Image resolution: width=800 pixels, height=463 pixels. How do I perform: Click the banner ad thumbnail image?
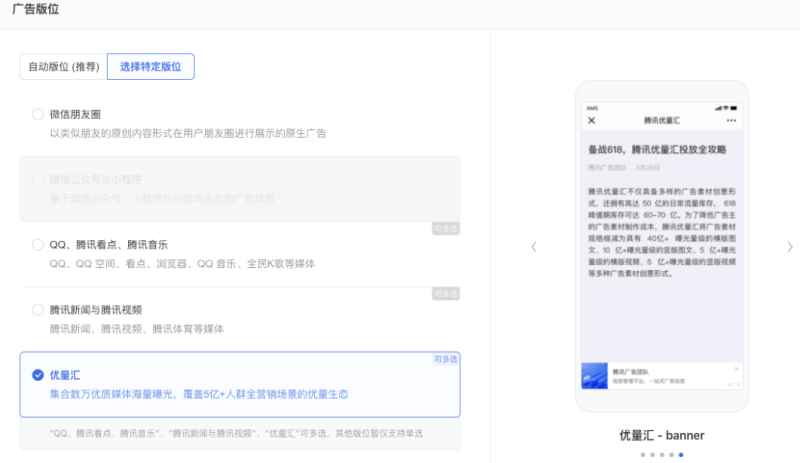pyautogui.click(x=594, y=376)
